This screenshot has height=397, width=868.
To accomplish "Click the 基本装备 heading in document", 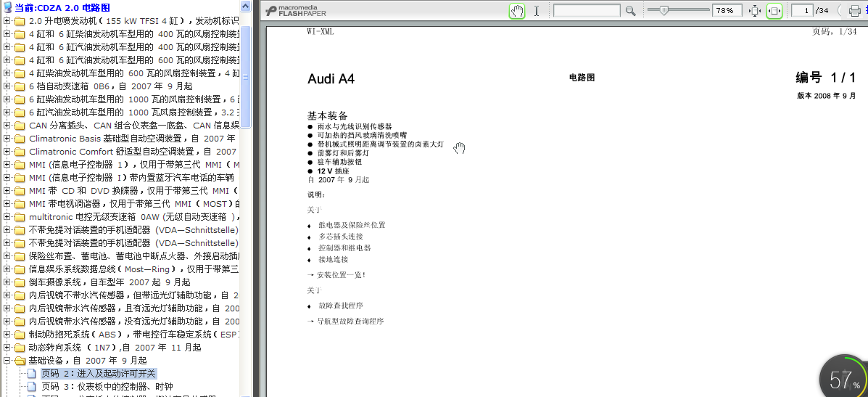I will (x=328, y=115).
